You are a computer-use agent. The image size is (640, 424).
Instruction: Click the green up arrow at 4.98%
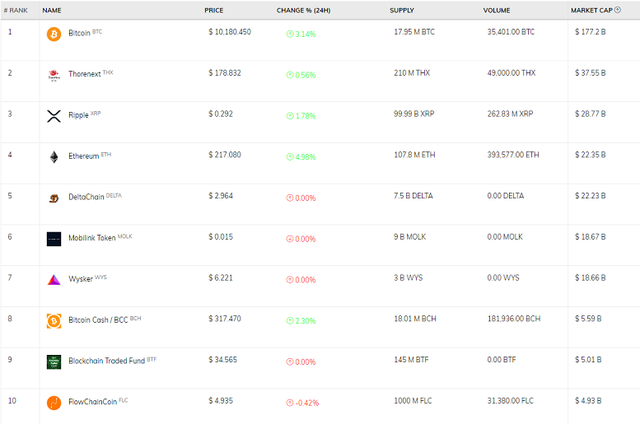[x=290, y=157]
